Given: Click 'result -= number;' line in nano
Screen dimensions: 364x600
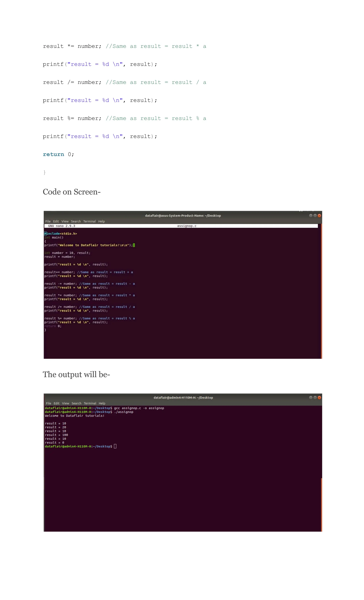Looking at the screenshot, I should 90,284.
